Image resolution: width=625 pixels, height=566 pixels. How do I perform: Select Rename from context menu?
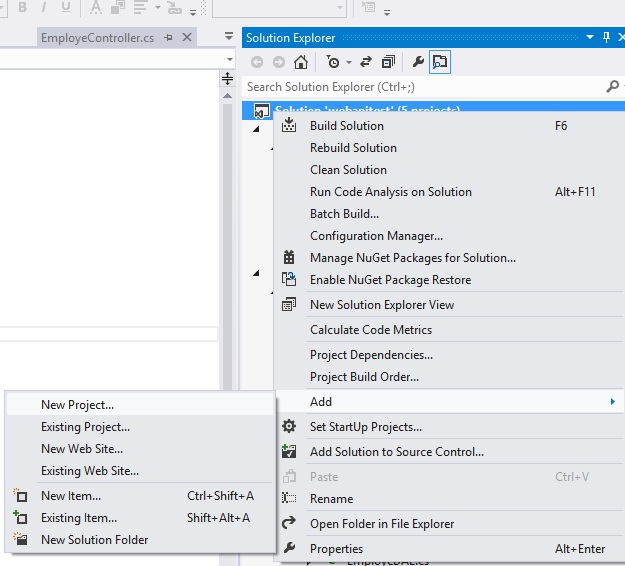coord(450,499)
